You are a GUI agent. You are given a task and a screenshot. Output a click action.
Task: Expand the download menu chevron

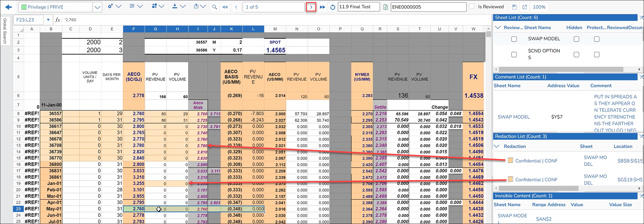(183, 6)
